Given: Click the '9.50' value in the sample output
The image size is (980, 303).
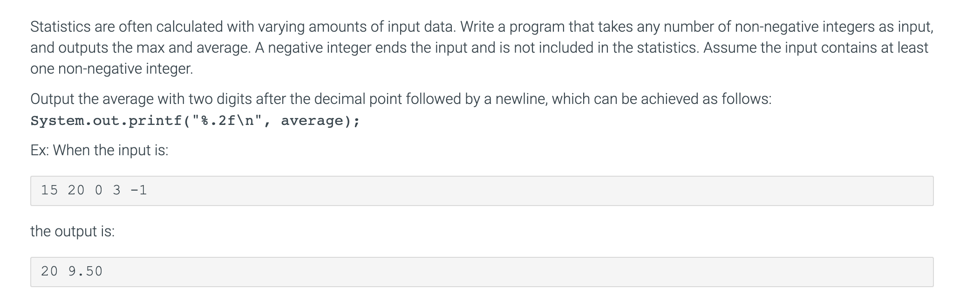Looking at the screenshot, I should click(x=85, y=271).
